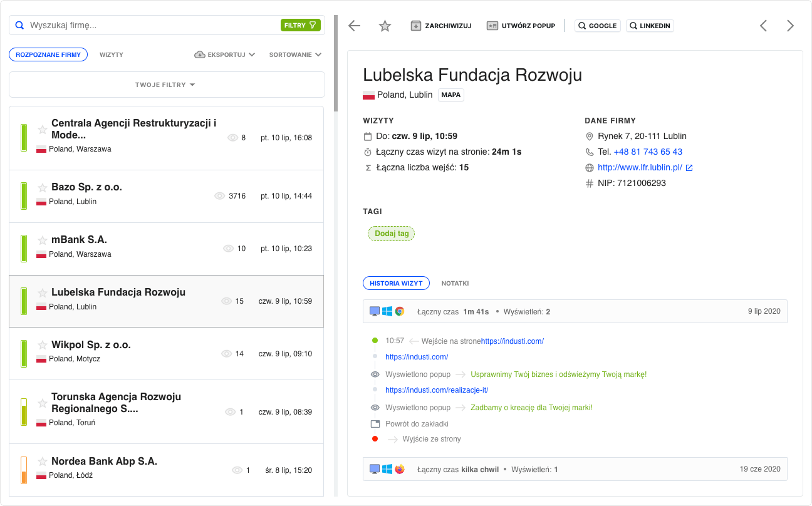Click the partial score bar of Torunska Agencja
The width and height of the screenshot is (812, 506).
pos(24,411)
